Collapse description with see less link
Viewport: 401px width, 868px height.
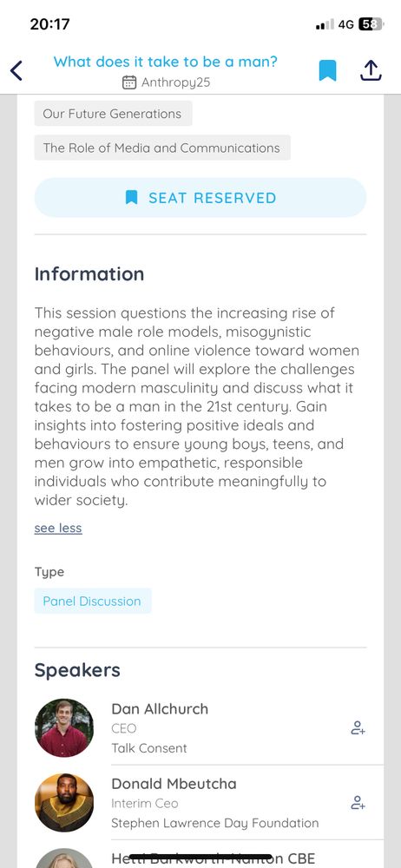coord(58,528)
